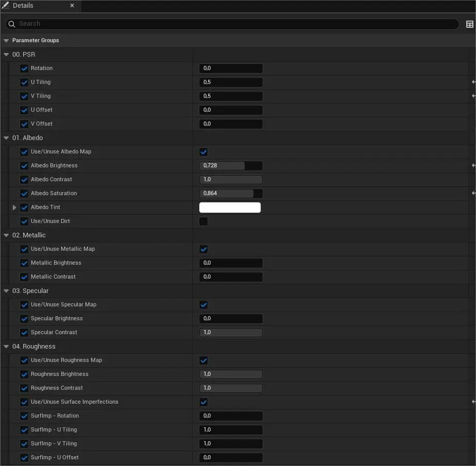Click the Albedo Contrast slider value

231,179
